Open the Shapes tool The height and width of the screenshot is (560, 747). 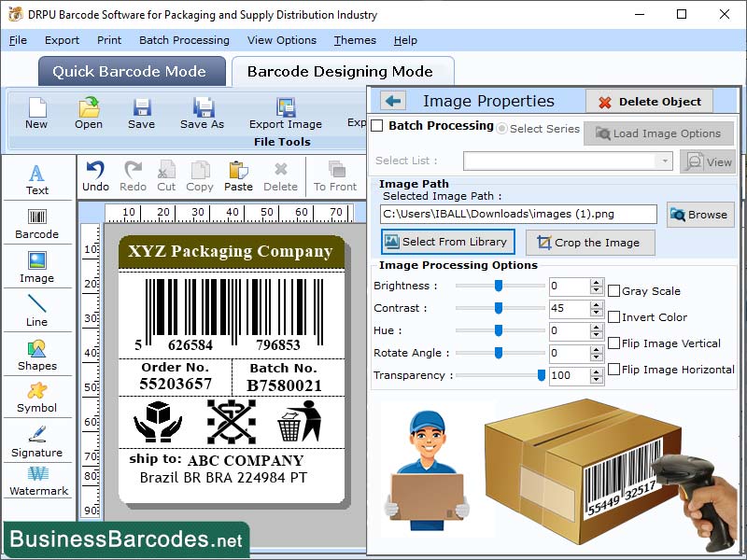point(37,359)
